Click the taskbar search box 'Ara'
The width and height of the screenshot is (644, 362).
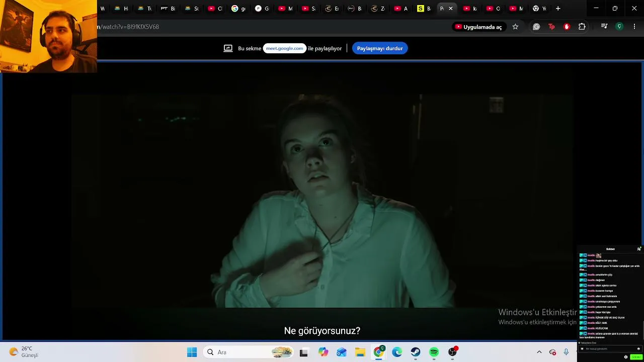coord(249,352)
